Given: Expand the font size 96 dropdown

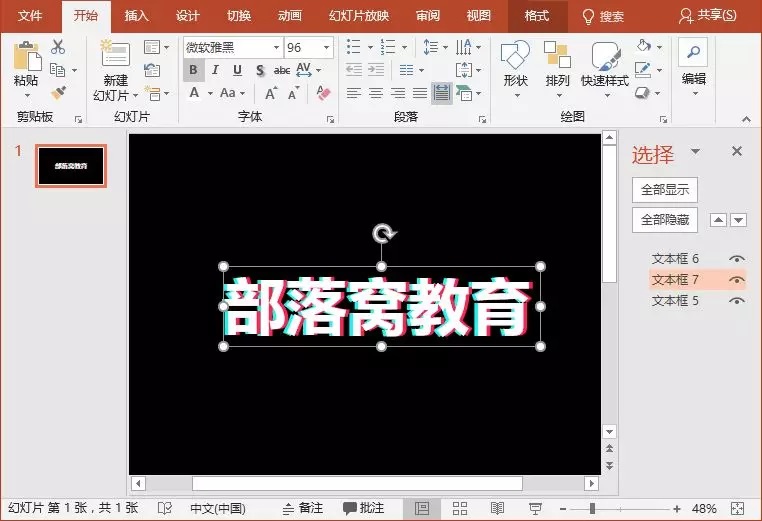Looking at the screenshot, I should [x=327, y=48].
